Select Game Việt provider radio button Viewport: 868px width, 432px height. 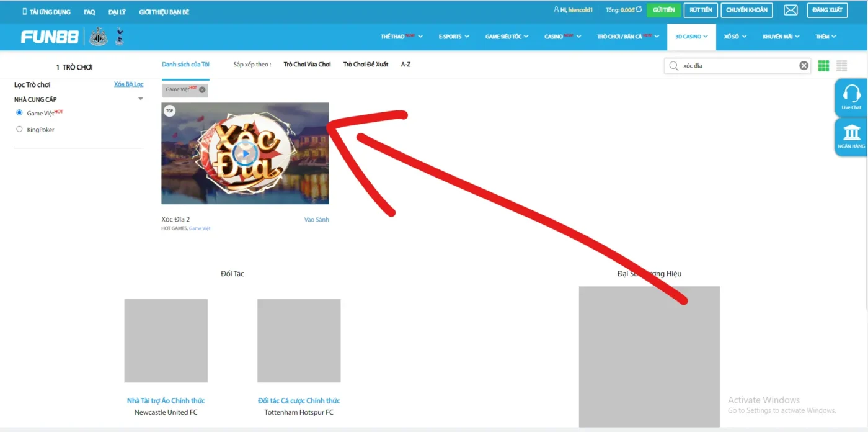pos(19,113)
